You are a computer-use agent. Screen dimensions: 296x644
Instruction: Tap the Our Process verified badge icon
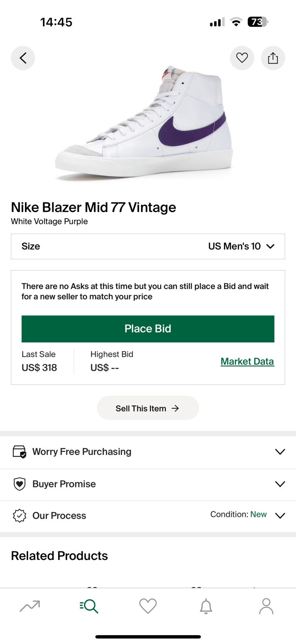(x=19, y=516)
